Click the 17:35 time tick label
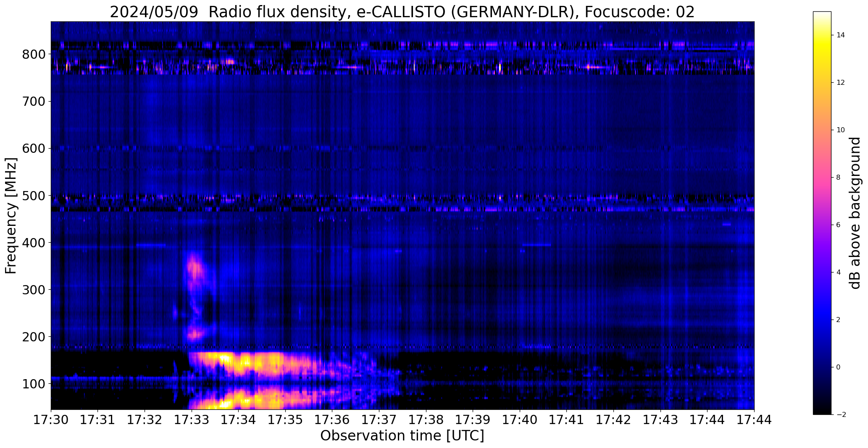The width and height of the screenshot is (868, 448). point(285,420)
